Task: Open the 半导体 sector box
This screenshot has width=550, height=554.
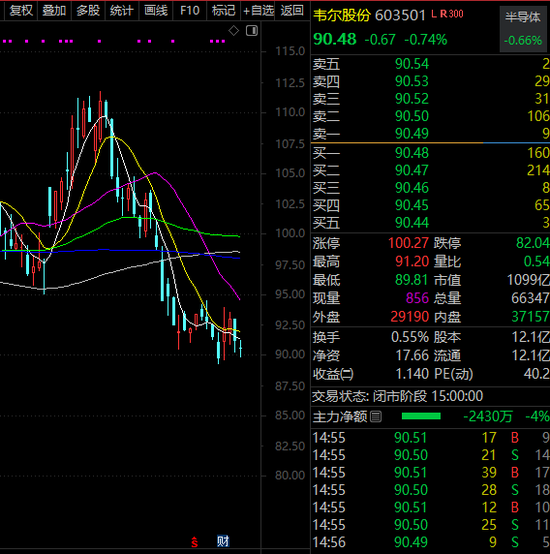Action: pos(523,29)
